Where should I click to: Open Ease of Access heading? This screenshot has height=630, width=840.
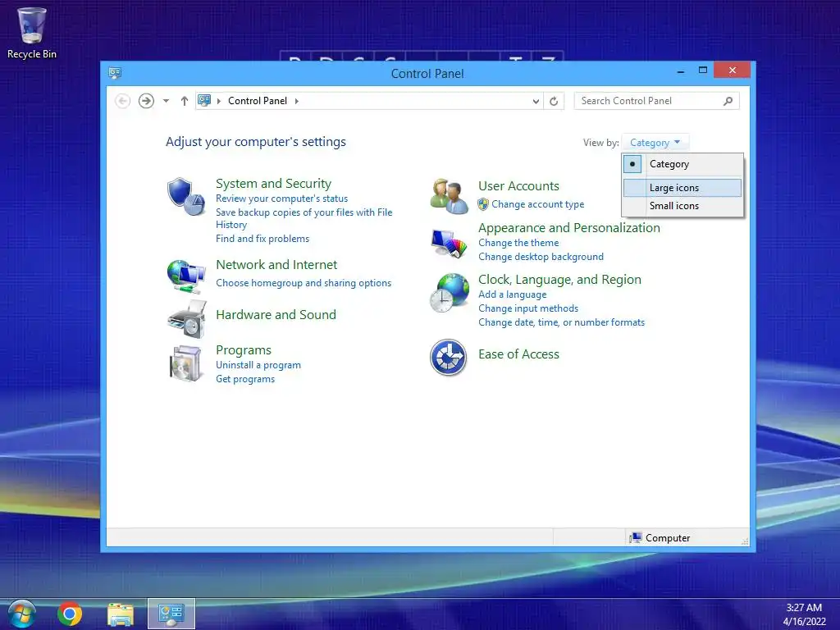click(x=518, y=354)
